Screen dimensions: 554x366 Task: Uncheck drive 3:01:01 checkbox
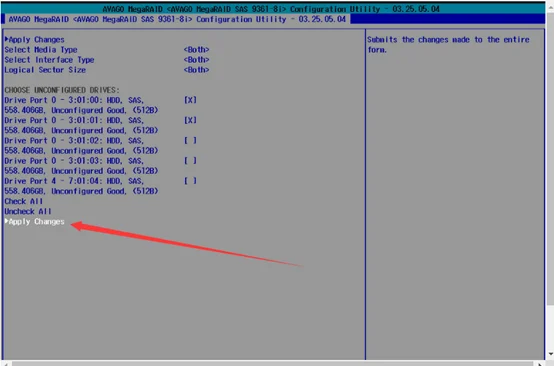[x=190, y=120]
